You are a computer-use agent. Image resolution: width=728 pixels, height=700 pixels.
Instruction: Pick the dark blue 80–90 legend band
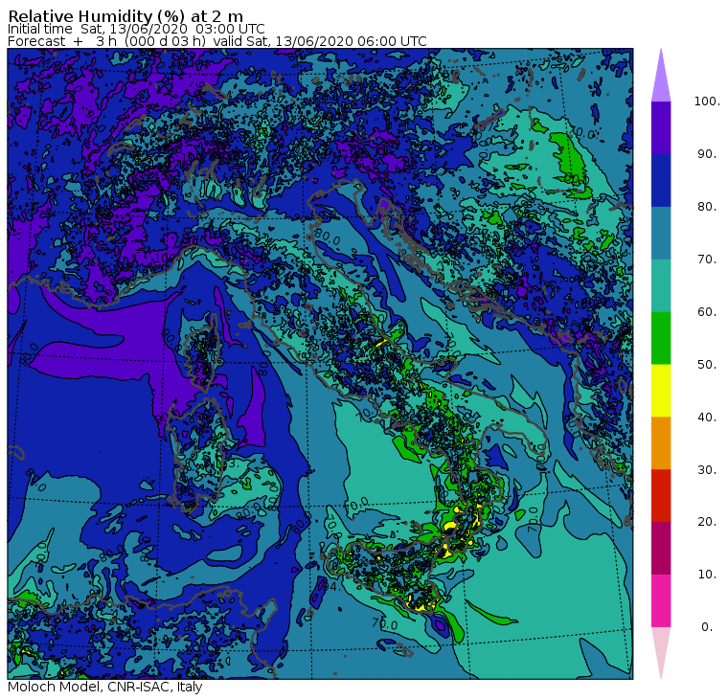tap(661, 180)
